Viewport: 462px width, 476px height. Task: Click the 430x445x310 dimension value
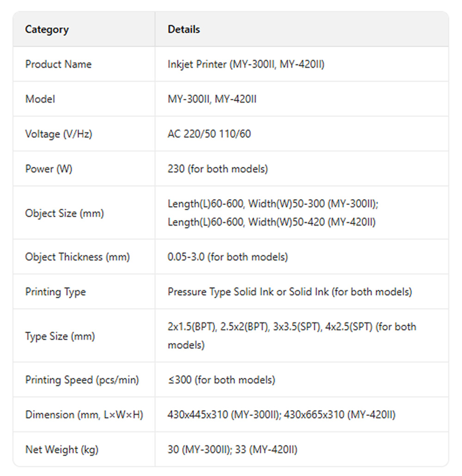[198, 415]
